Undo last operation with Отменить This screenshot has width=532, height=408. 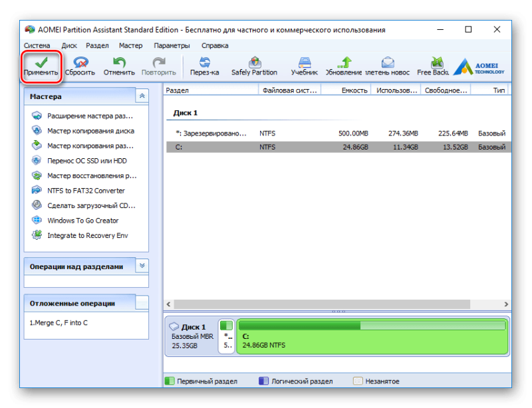[x=119, y=66]
